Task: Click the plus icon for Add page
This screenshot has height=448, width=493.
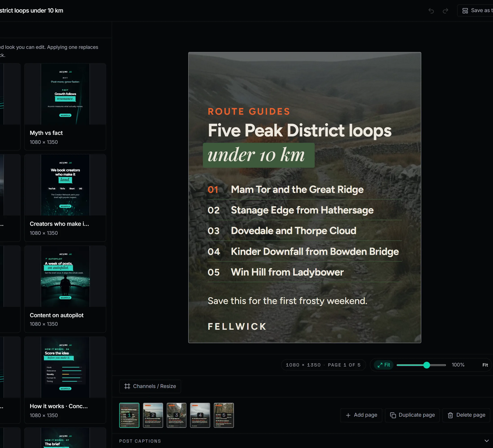Action: tap(348, 415)
